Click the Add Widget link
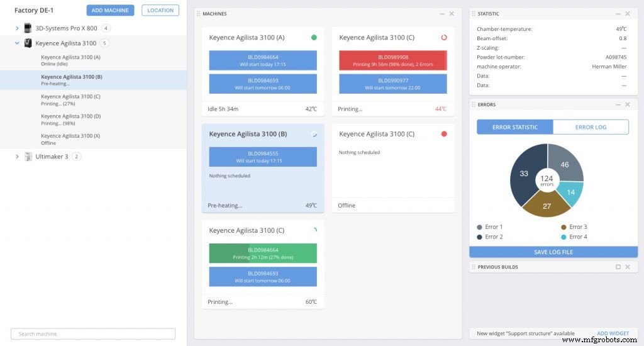Screen dimensions: 644x346 [613, 333]
